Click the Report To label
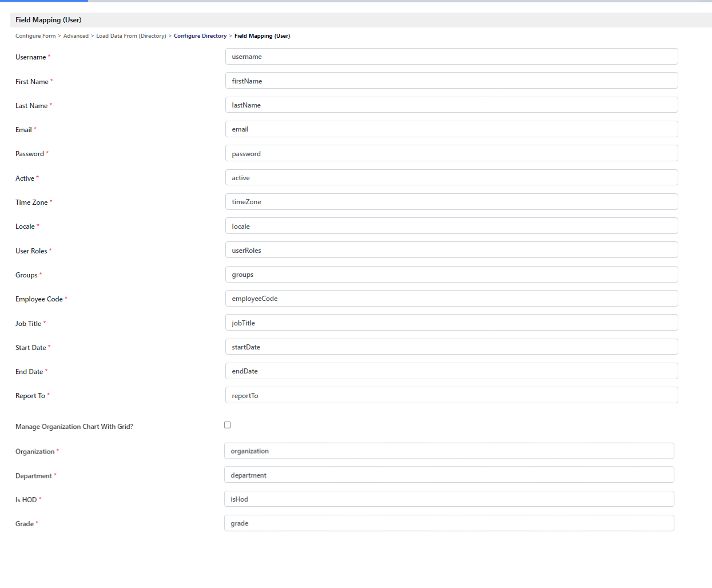This screenshot has width=712, height=588. [30, 396]
